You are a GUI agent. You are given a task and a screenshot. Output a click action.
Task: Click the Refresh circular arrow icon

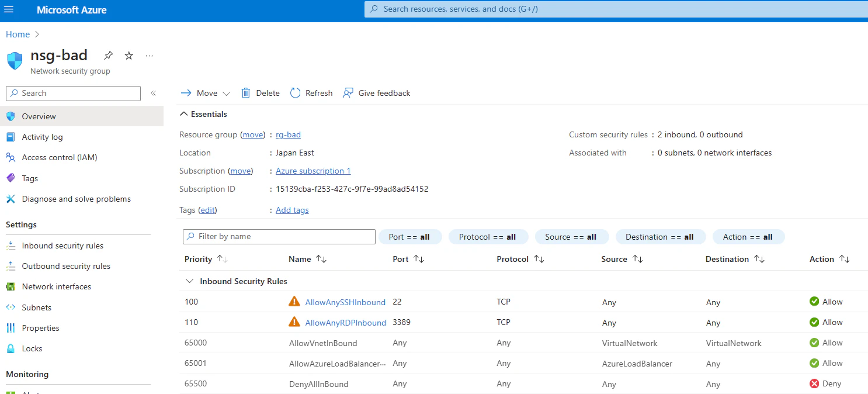coord(296,93)
